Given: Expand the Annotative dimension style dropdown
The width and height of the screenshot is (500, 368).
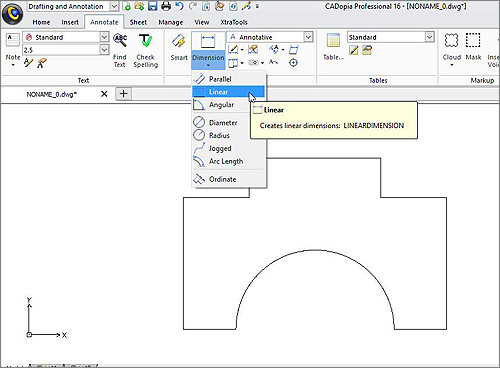Looking at the screenshot, I should pyautogui.click(x=308, y=37).
